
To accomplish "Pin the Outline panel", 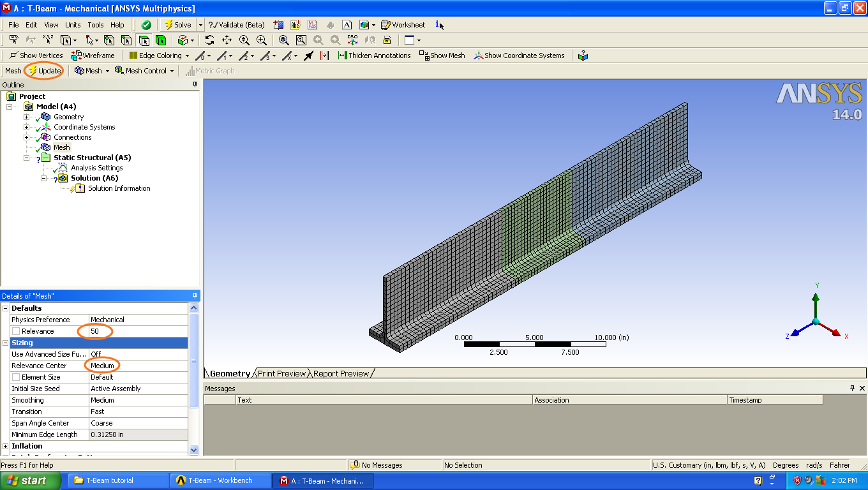I will pos(195,85).
